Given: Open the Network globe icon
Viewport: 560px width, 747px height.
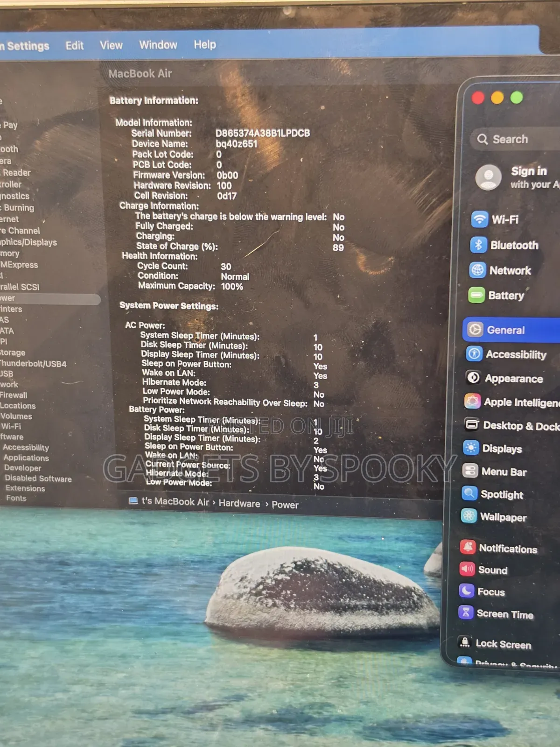Looking at the screenshot, I should [477, 270].
